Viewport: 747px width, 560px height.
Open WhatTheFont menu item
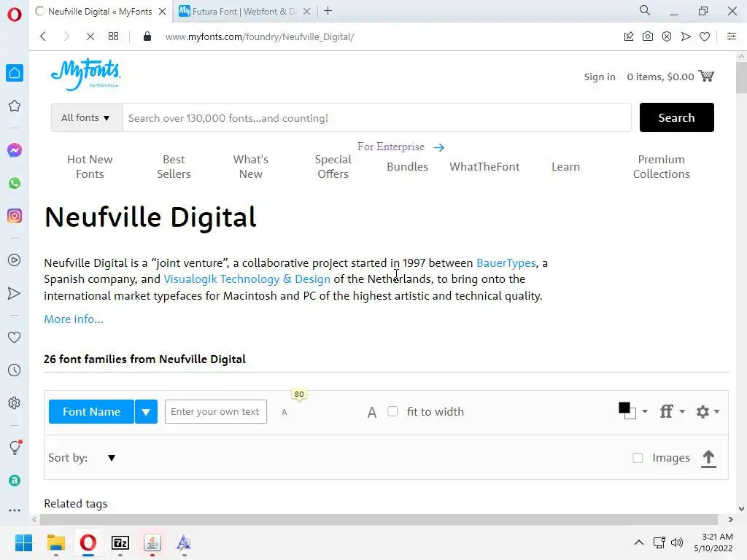tap(484, 167)
